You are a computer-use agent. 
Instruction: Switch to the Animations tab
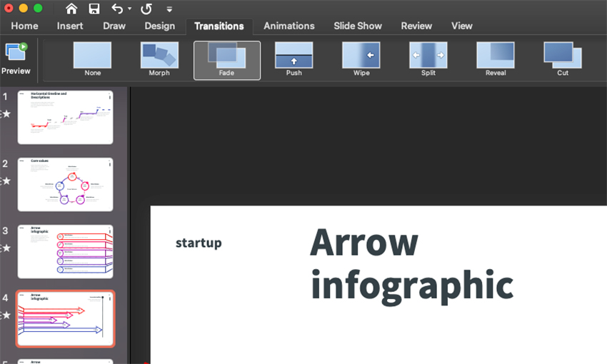(x=289, y=26)
